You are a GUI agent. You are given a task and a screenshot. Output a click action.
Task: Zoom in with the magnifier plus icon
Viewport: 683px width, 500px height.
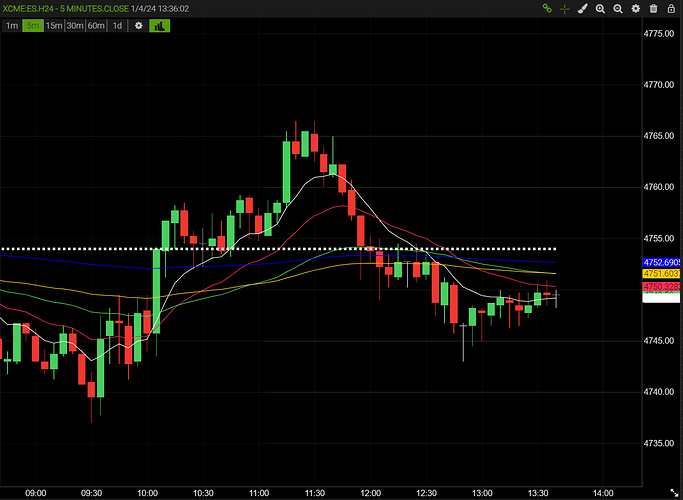600,8
